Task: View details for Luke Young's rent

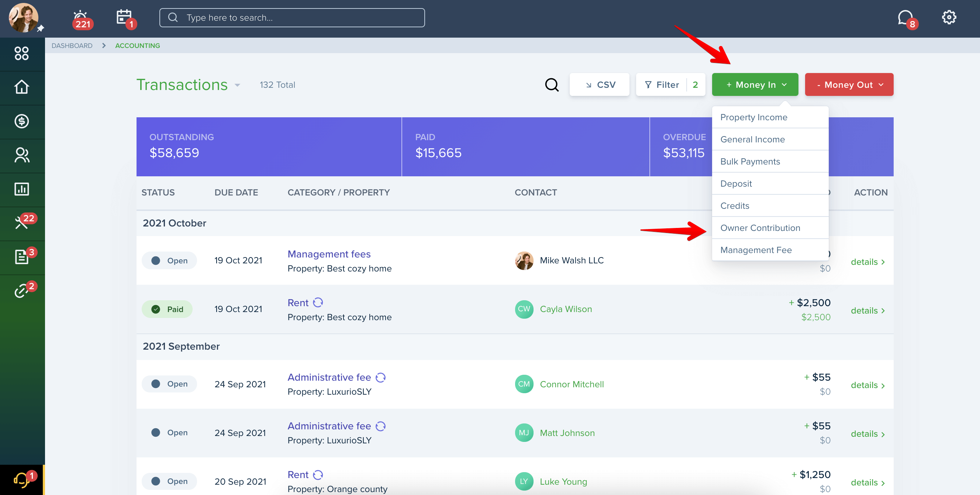Action: (x=867, y=482)
